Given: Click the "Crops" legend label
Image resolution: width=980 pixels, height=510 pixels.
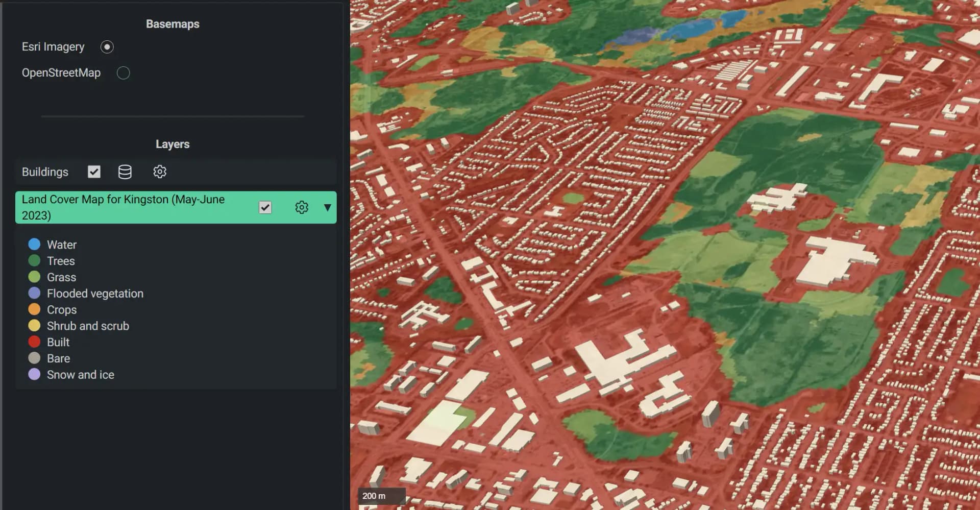Looking at the screenshot, I should click(62, 310).
